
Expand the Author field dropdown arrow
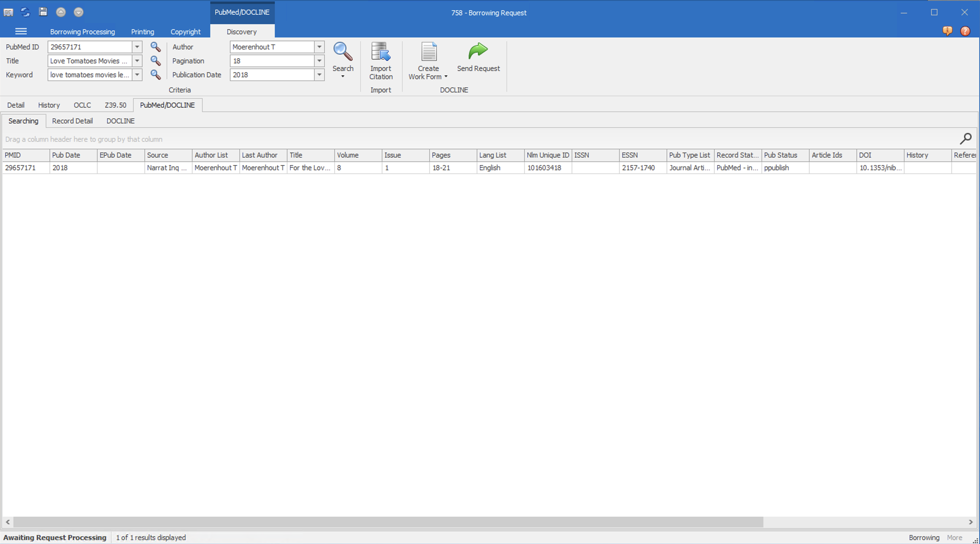click(319, 47)
